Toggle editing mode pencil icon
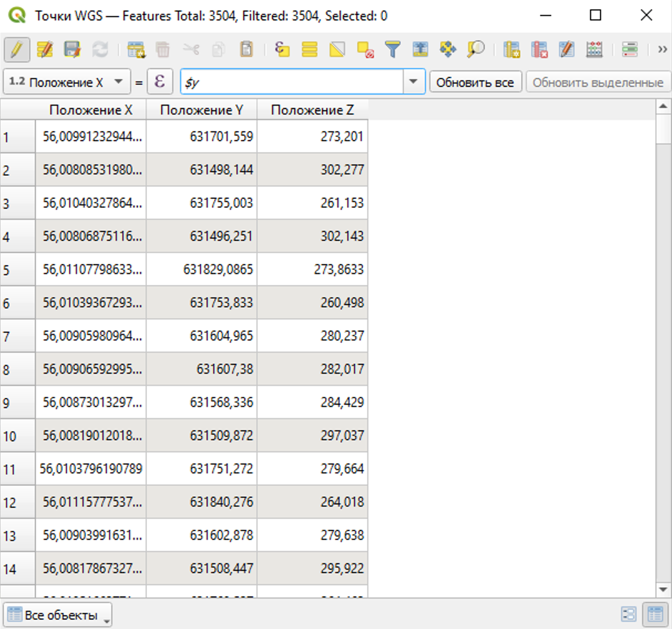The image size is (672, 629). 16,50
